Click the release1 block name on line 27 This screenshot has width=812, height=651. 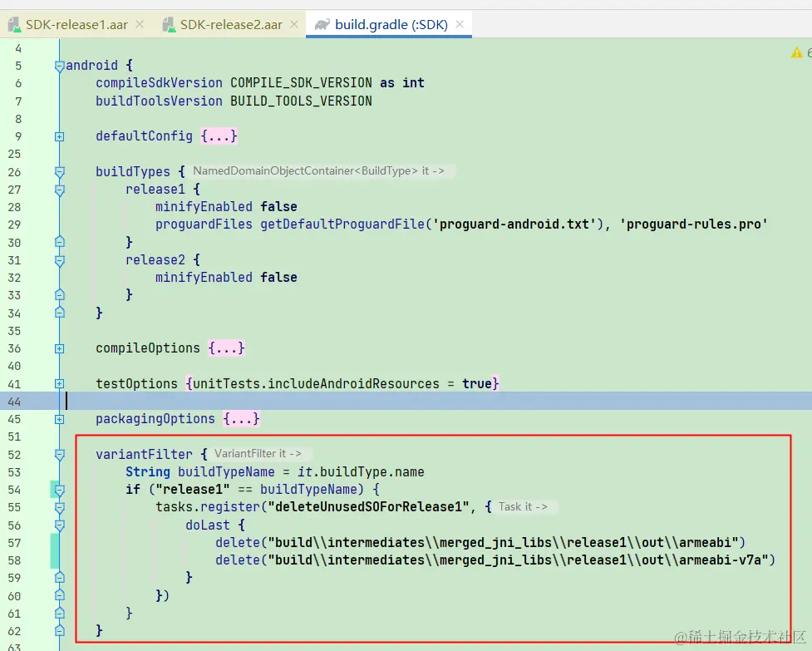(155, 189)
